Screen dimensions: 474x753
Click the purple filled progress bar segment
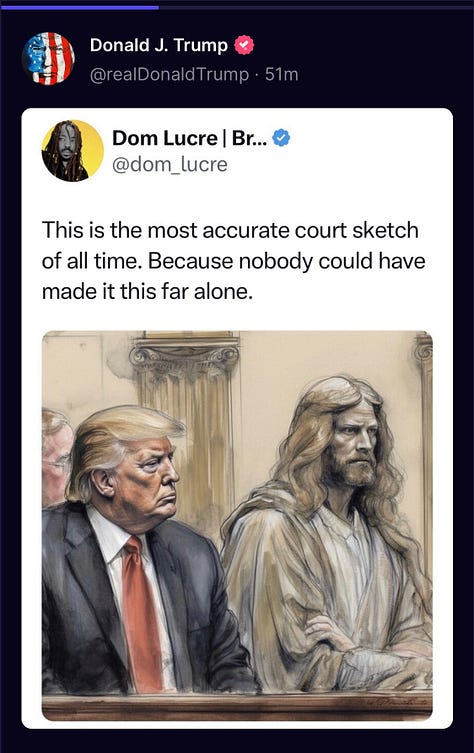[x=79, y=7]
